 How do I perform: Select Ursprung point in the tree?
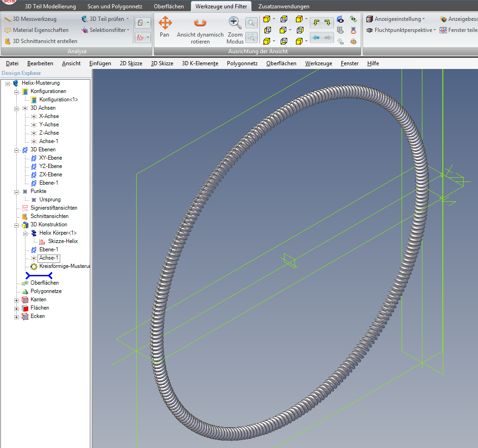[x=50, y=199]
